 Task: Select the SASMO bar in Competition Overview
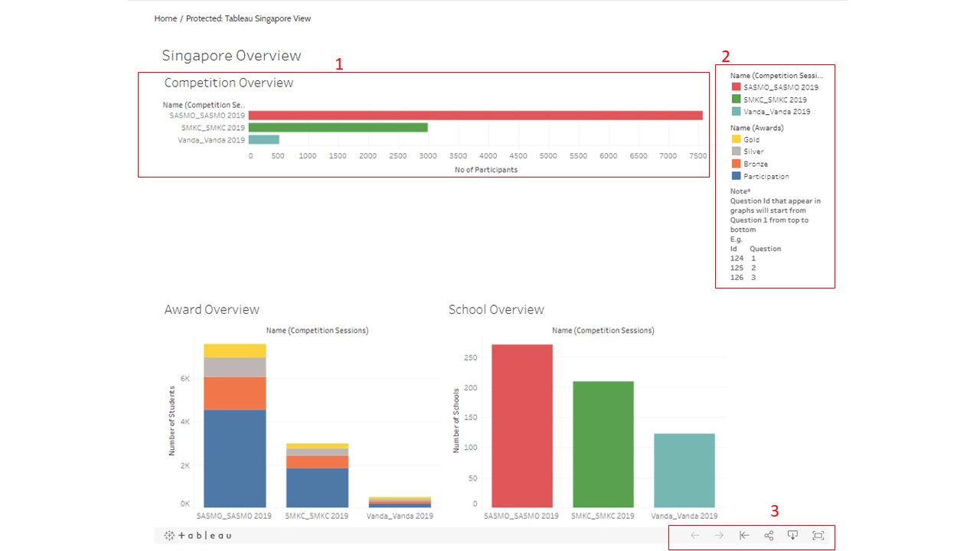475,115
